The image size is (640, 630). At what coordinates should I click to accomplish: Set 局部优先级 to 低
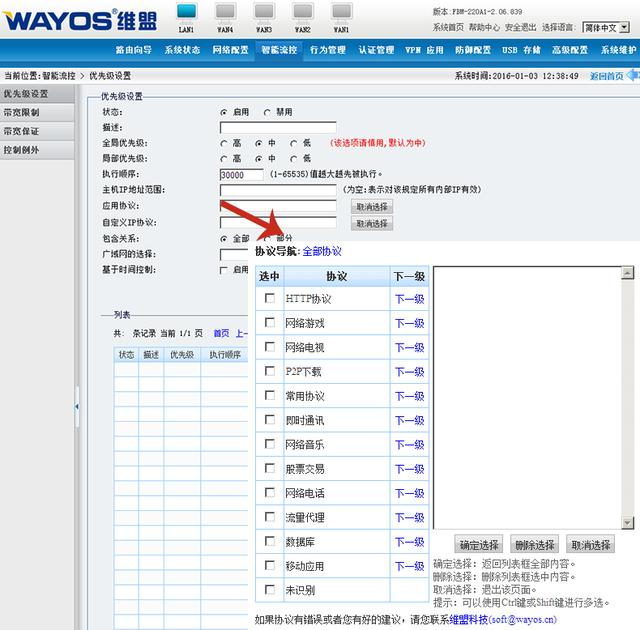coord(293,159)
